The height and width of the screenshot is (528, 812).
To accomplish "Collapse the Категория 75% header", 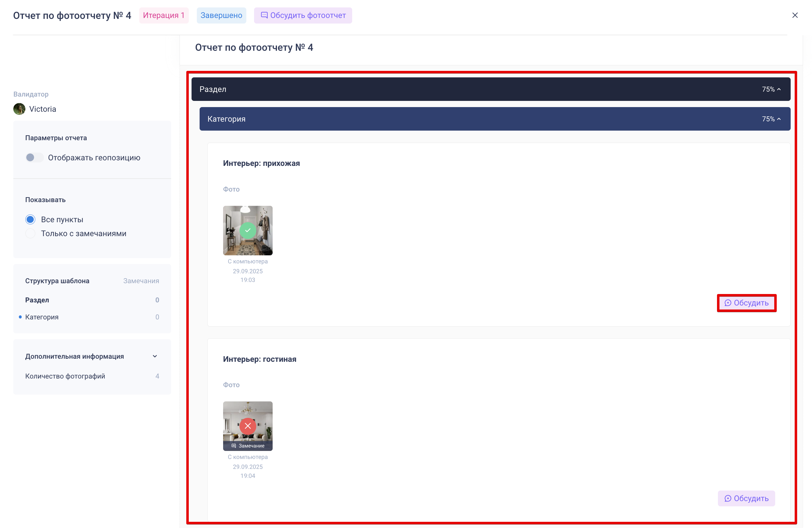I will coord(779,119).
